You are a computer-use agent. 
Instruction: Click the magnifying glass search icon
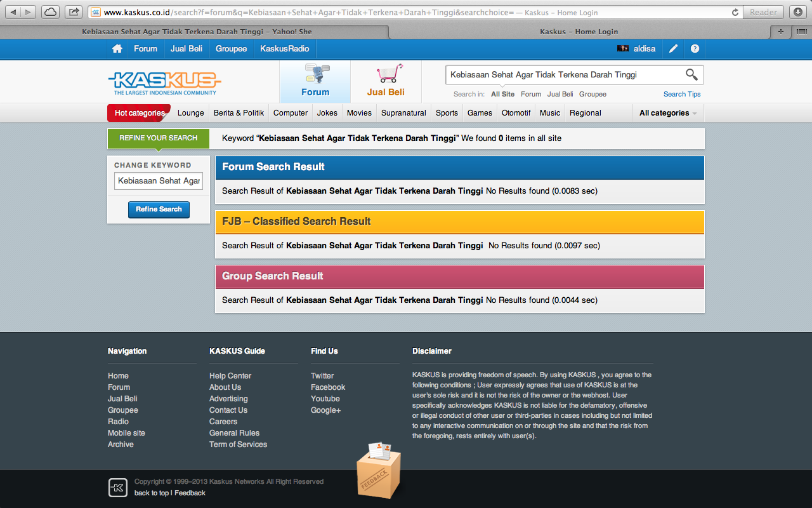pyautogui.click(x=691, y=75)
